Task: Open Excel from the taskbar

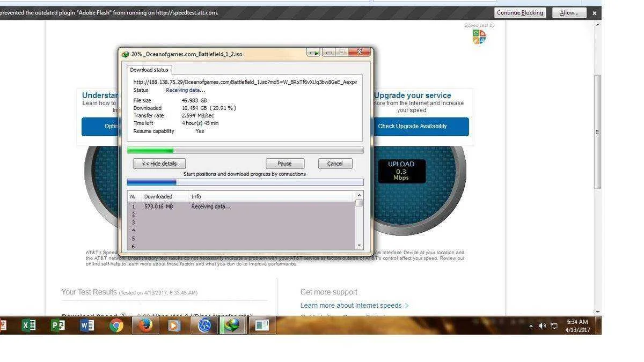Action: pyautogui.click(x=28, y=325)
